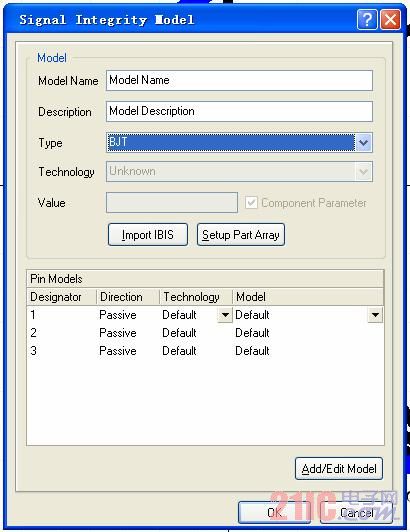Click Passive direction cell for pin 1
This screenshot has height=532, width=410.
(x=118, y=315)
